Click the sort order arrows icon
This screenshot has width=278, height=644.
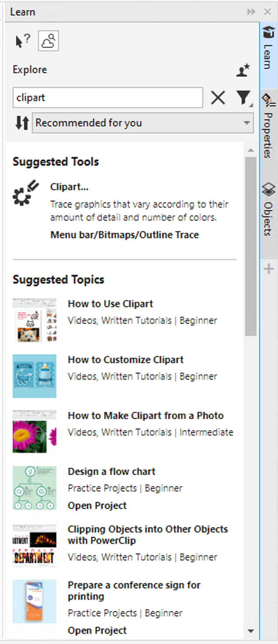(x=21, y=123)
